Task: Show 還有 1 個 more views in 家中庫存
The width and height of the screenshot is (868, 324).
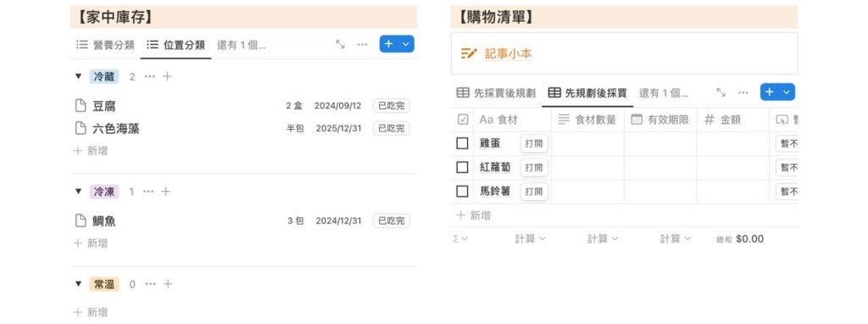Action: point(242,45)
